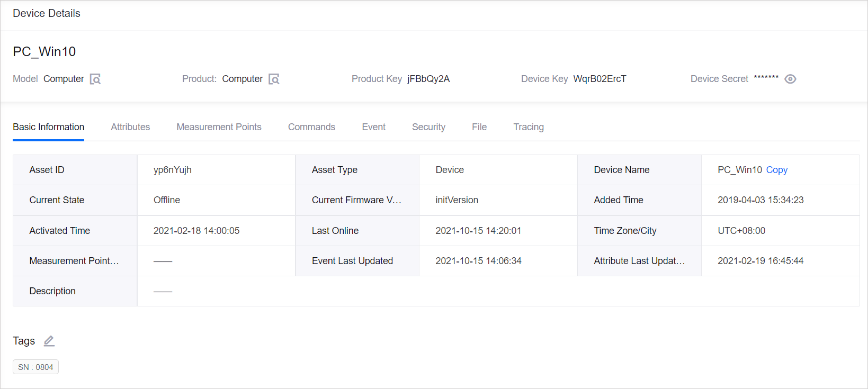
Task: Reveal the hidden Device Secret
Action: [790, 79]
